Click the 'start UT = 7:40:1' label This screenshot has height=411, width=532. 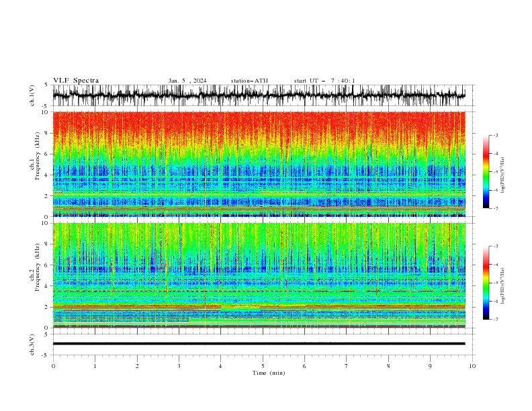pyautogui.click(x=324, y=81)
